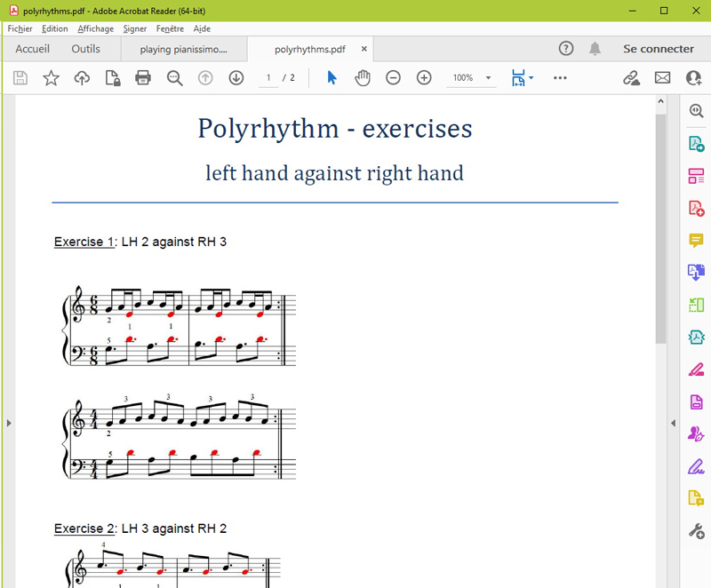Open the Affichage menu
The image size is (711, 588).
coord(96,28)
